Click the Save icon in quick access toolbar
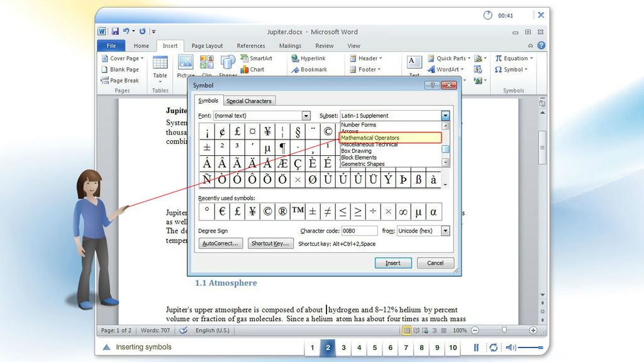The image size is (644, 362). pos(115,31)
